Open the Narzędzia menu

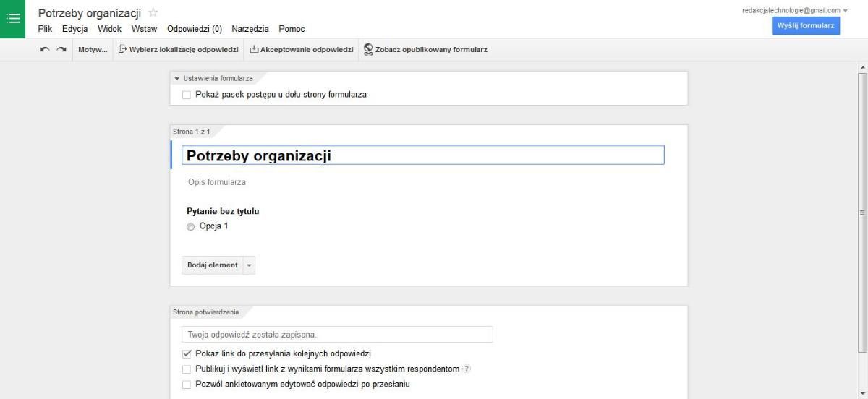click(250, 29)
